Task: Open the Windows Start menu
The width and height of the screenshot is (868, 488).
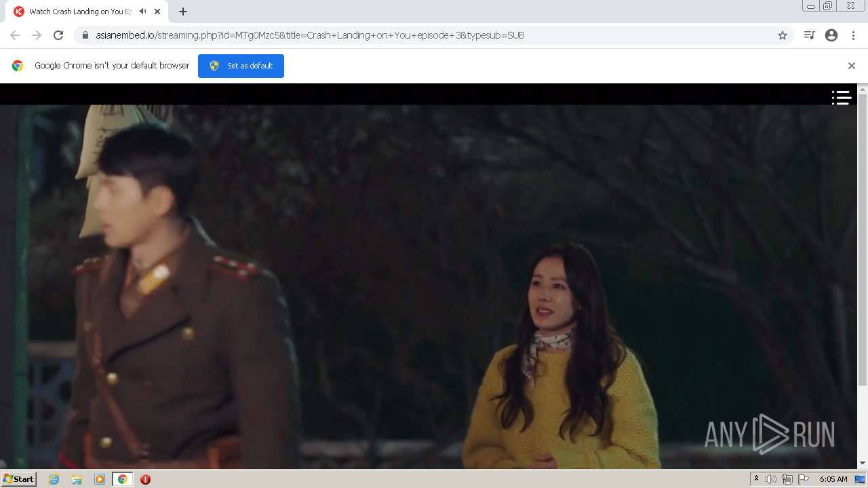Action: (x=18, y=479)
